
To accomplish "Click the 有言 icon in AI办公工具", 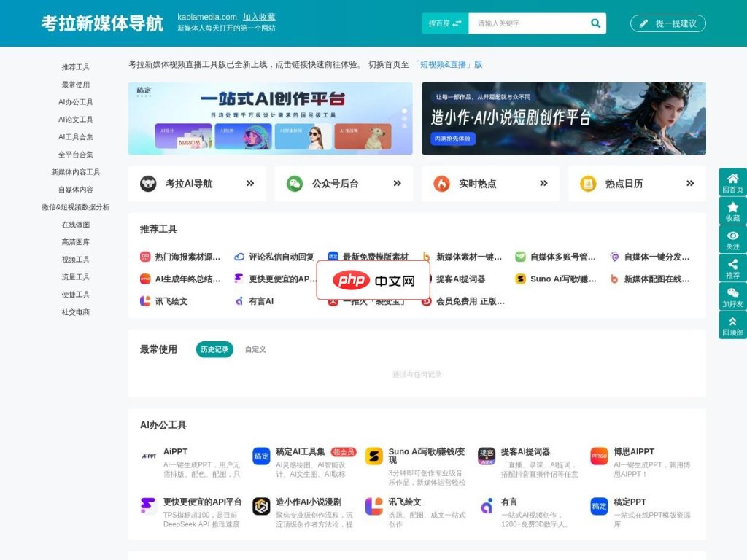I will 487,506.
